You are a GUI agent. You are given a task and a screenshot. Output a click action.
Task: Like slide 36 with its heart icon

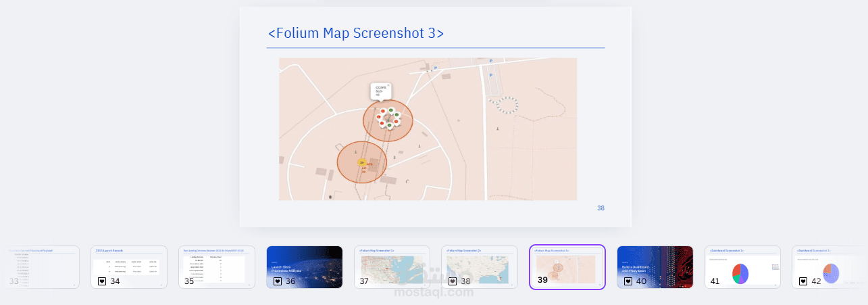click(x=278, y=281)
